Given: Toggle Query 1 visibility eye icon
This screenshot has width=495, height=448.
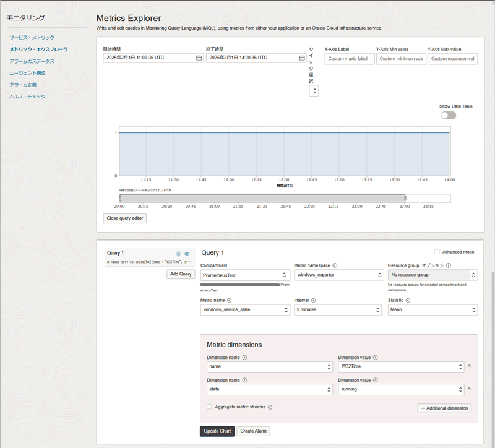Looking at the screenshot, I should coord(187,254).
